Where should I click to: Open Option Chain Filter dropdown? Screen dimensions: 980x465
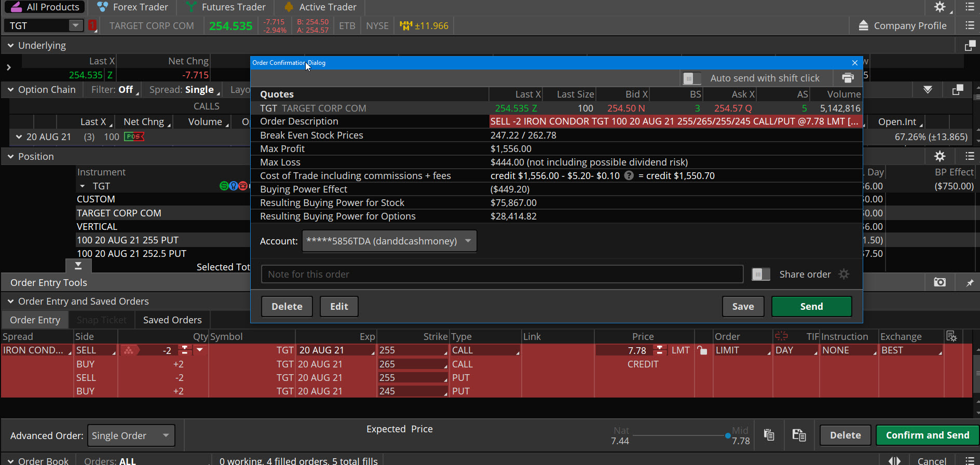coord(115,90)
